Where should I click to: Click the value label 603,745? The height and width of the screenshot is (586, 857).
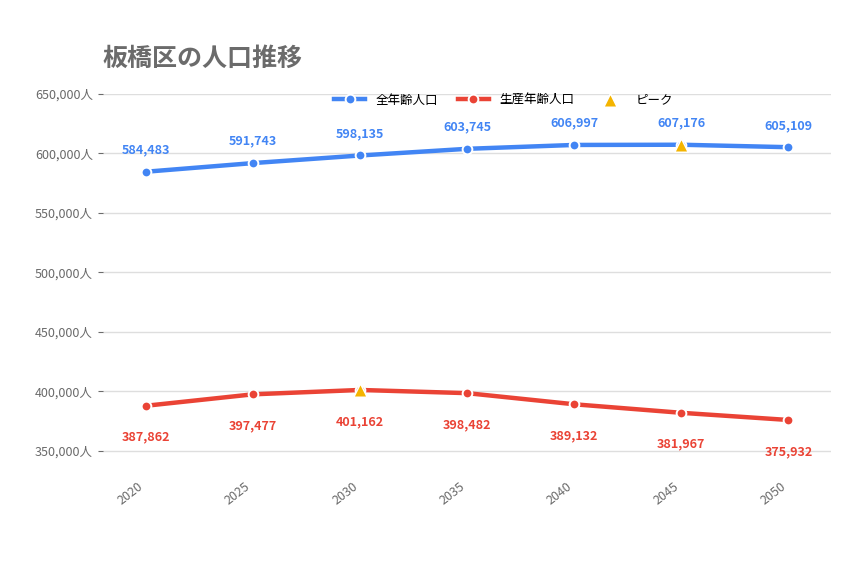(x=467, y=127)
